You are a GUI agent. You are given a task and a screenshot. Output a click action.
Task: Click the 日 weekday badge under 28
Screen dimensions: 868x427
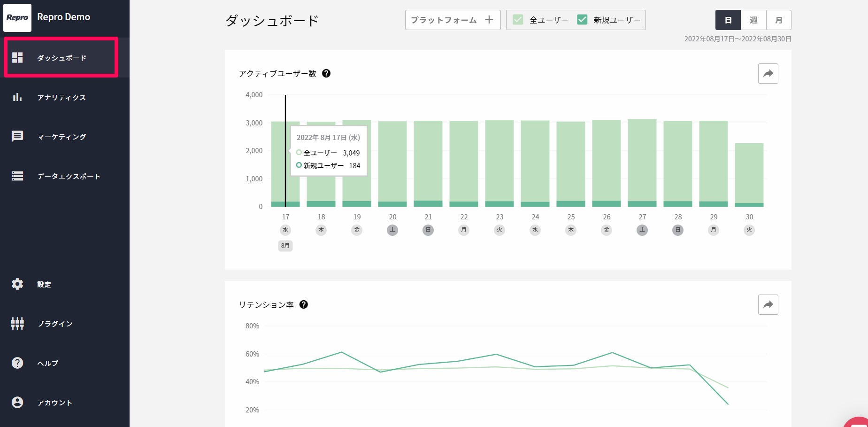point(678,230)
